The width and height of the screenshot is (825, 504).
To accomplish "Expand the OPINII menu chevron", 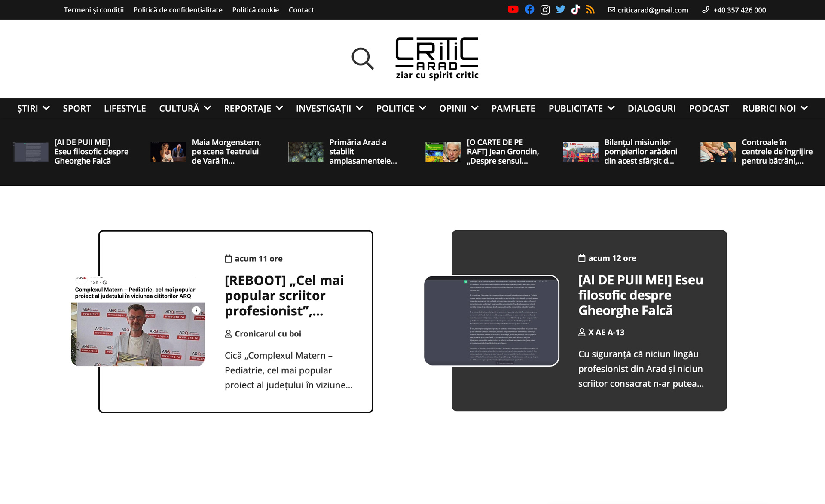I will 475,108.
